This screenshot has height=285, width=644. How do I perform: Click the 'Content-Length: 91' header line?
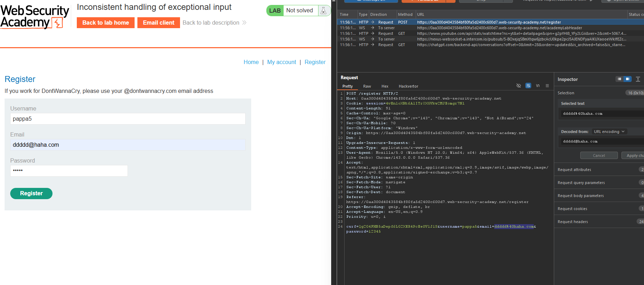pyautogui.click(x=368, y=108)
